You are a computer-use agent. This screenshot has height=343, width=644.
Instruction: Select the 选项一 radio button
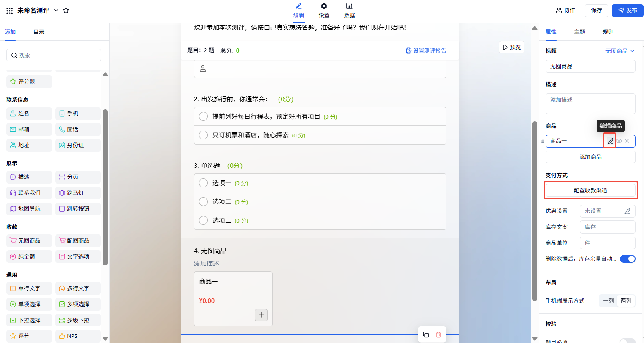click(204, 183)
